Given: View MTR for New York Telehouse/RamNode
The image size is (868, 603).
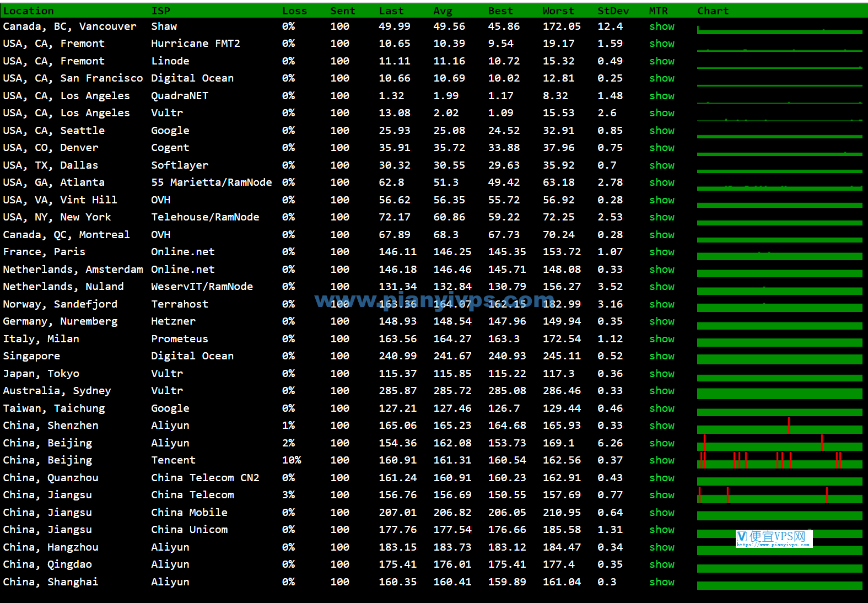Looking at the screenshot, I should (x=661, y=217).
